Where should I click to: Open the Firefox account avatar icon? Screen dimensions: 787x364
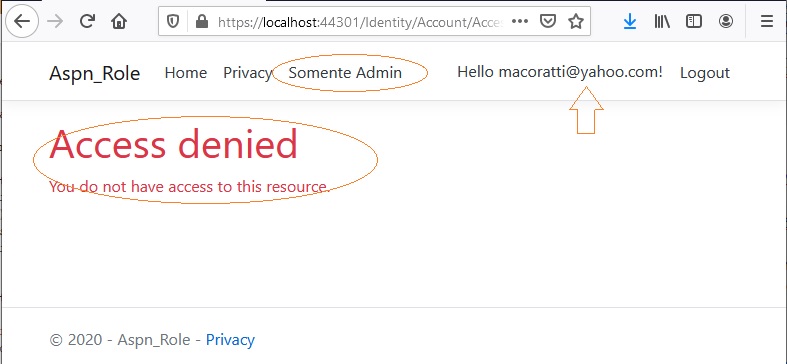726,21
